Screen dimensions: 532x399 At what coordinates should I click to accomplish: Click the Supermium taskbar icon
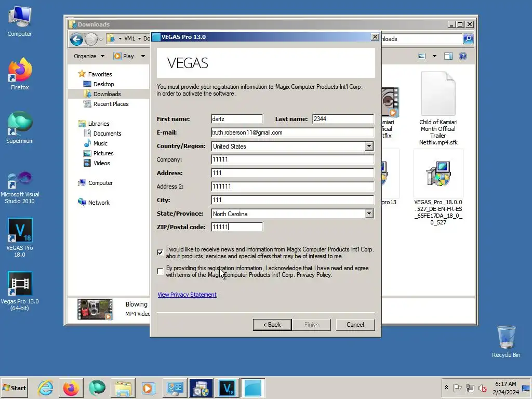coord(97,388)
